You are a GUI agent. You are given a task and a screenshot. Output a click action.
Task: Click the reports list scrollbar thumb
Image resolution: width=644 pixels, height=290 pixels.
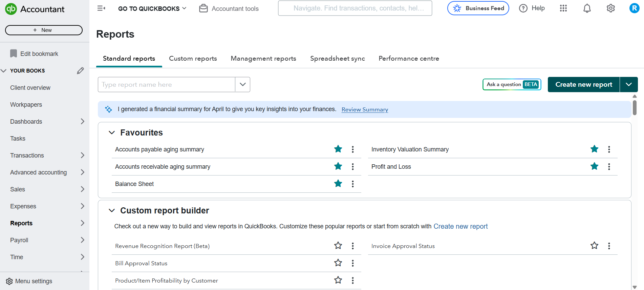click(x=635, y=108)
